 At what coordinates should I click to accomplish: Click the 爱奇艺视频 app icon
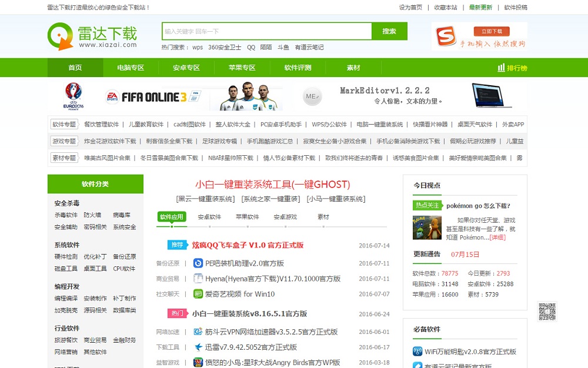click(198, 294)
